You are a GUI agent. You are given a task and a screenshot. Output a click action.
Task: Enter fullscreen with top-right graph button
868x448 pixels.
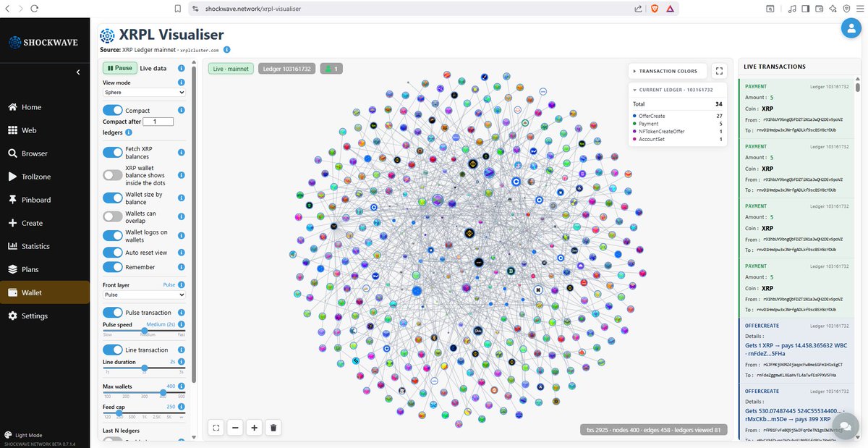point(718,71)
